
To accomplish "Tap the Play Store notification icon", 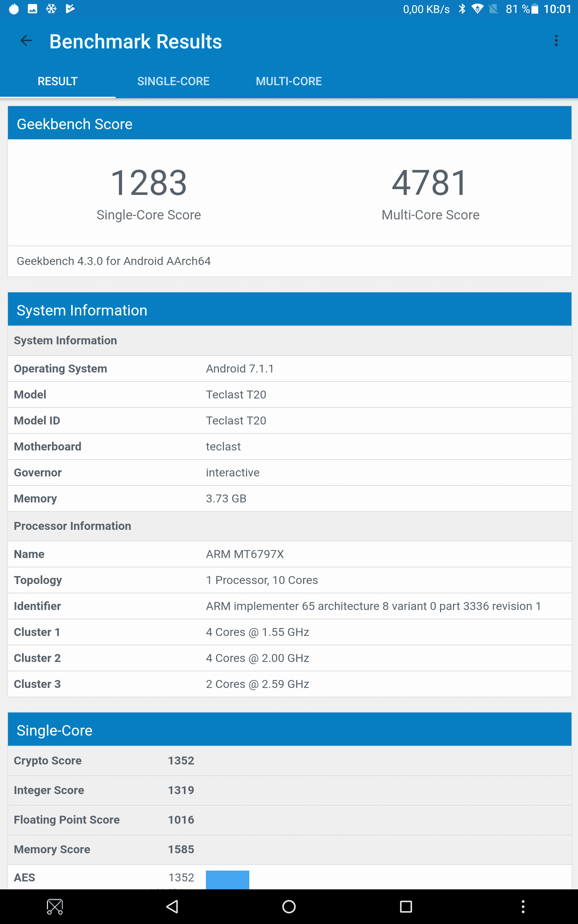I will click(70, 8).
